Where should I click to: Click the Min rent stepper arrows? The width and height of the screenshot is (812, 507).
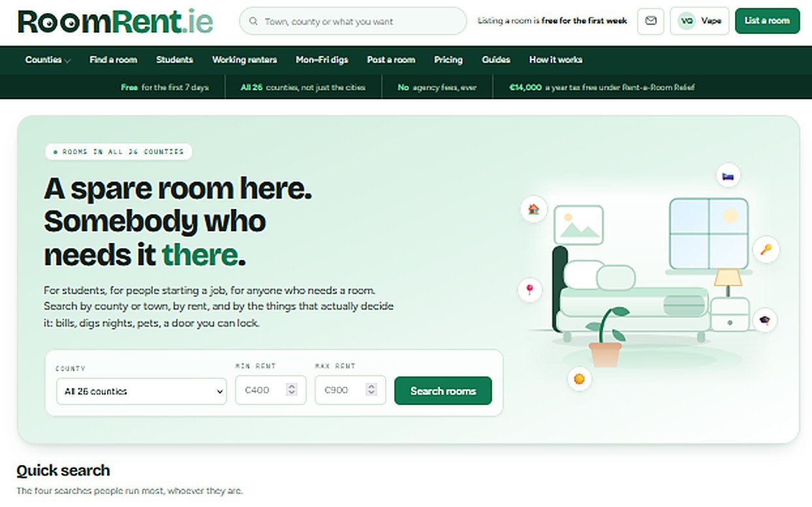292,390
